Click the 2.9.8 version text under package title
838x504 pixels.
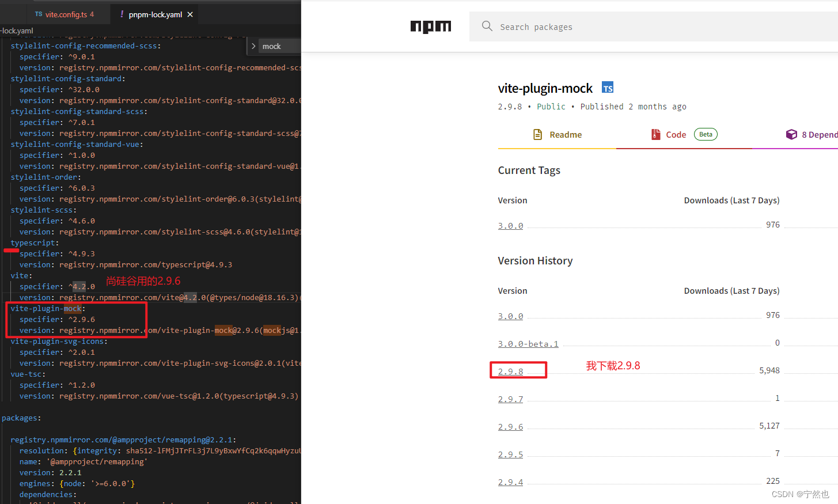pos(510,107)
